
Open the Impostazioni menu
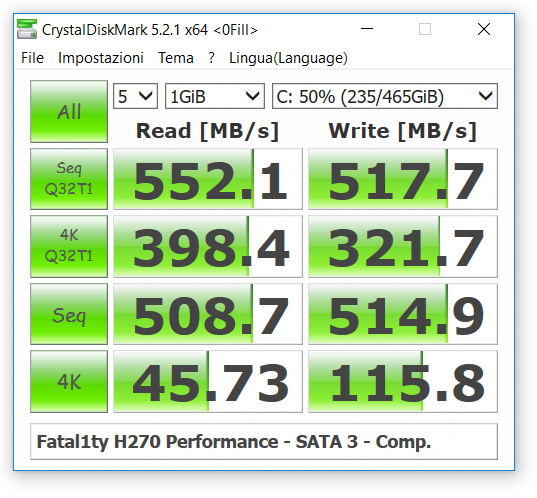click(x=101, y=58)
